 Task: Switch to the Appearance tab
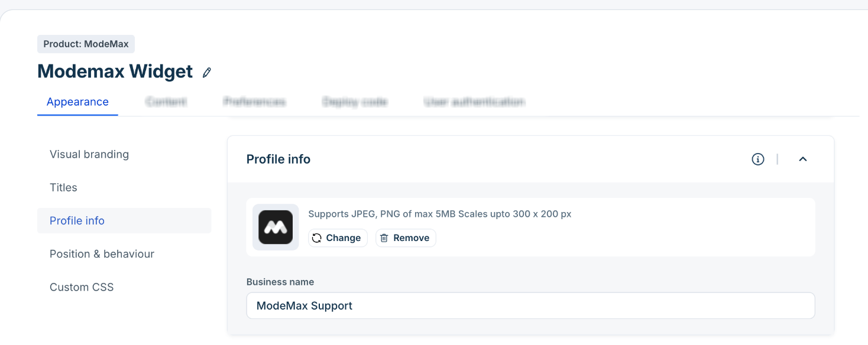pyautogui.click(x=77, y=102)
